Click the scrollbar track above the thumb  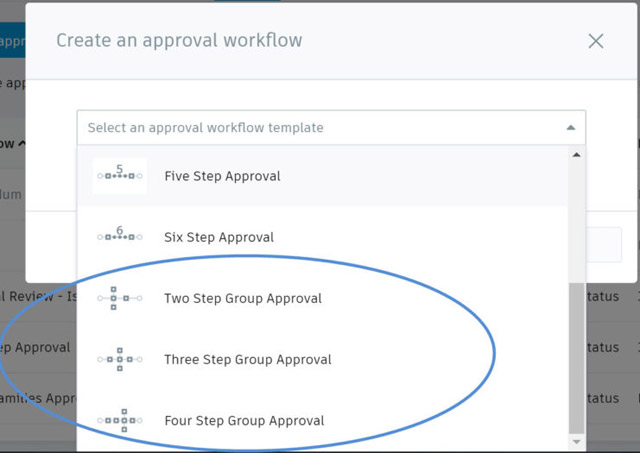click(x=576, y=222)
